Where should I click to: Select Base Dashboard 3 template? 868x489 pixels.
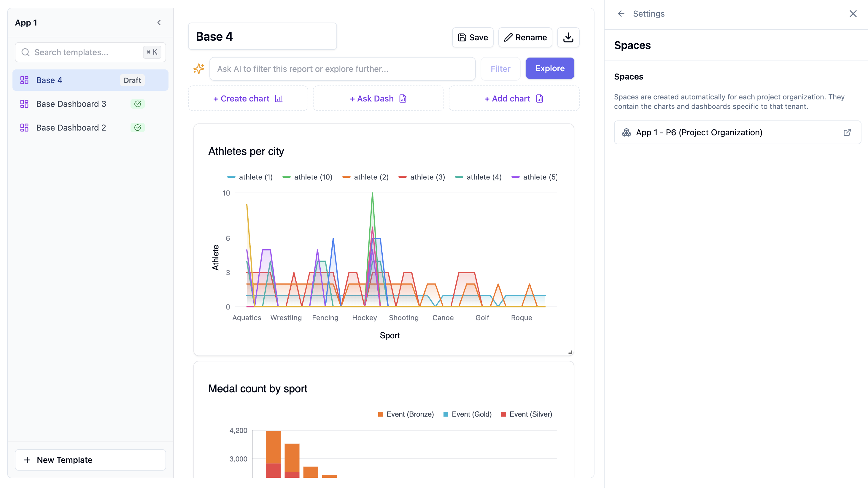click(71, 104)
